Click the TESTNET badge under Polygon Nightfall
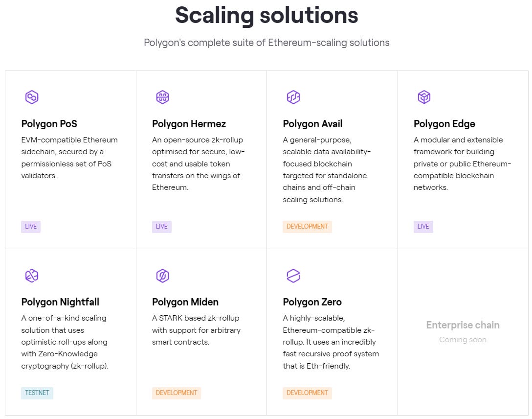 coord(37,393)
